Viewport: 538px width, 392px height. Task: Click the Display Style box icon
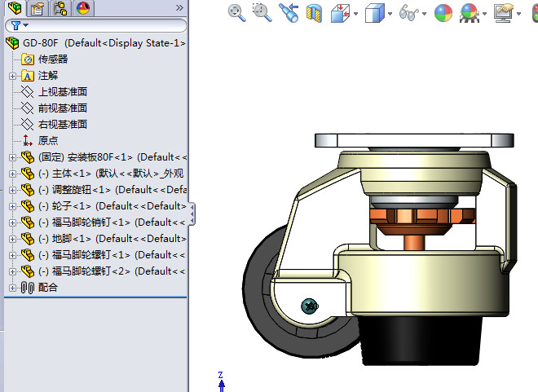click(374, 13)
